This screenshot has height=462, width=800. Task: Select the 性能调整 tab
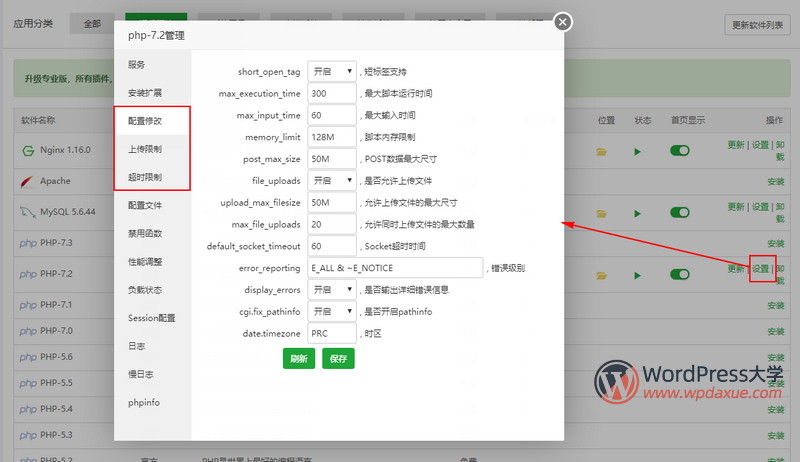[152, 262]
